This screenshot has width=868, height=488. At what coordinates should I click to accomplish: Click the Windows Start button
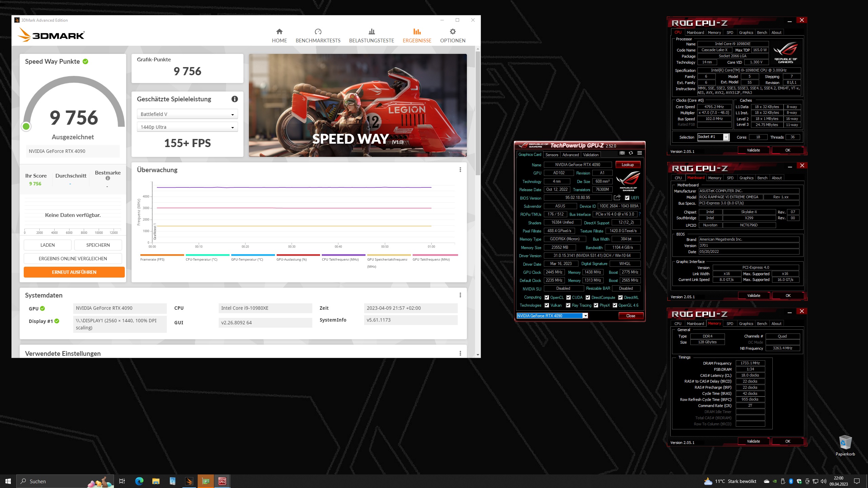click(8, 481)
